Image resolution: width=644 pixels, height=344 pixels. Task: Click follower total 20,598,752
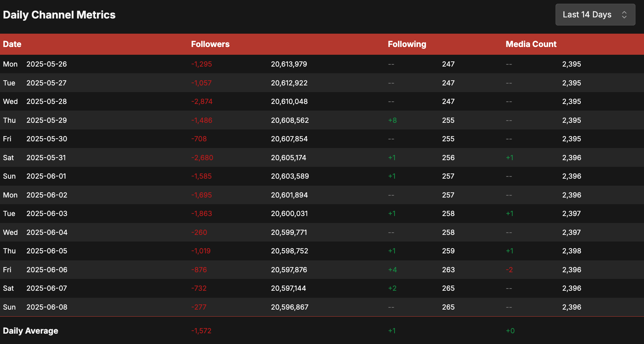point(289,251)
